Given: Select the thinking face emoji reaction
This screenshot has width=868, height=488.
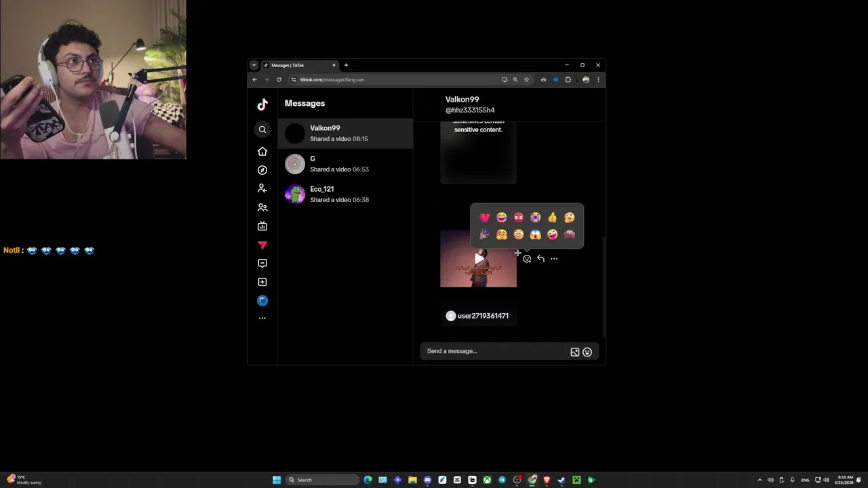Looking at the screenshot, I should (x=569, y=218).
